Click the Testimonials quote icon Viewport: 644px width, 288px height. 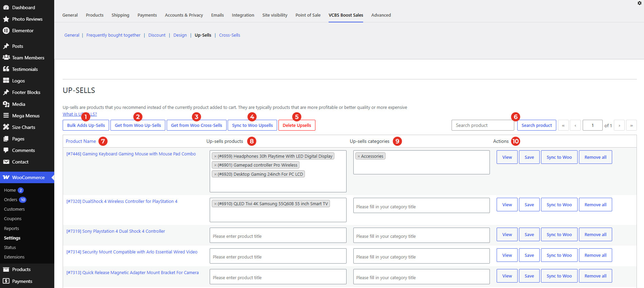(x=6, y=69)
